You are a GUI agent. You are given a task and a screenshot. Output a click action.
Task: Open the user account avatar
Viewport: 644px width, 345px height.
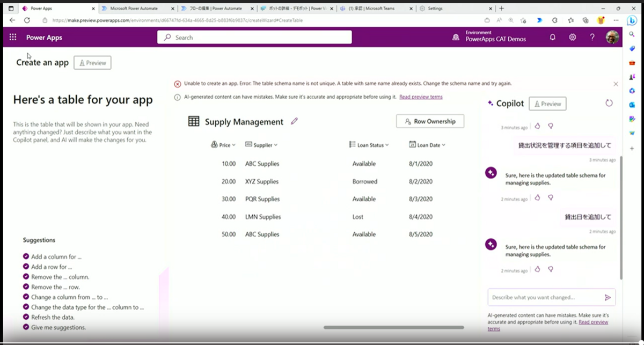point(612,37)
